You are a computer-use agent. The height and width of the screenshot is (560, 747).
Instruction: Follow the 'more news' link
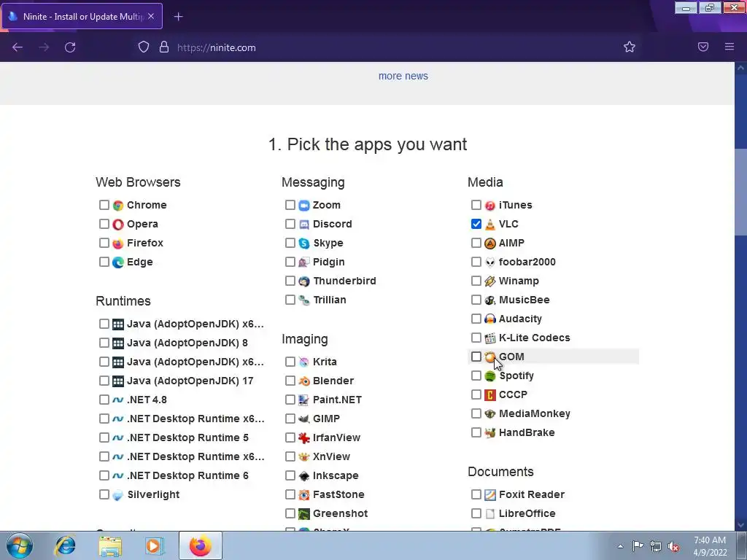point(403,76)
